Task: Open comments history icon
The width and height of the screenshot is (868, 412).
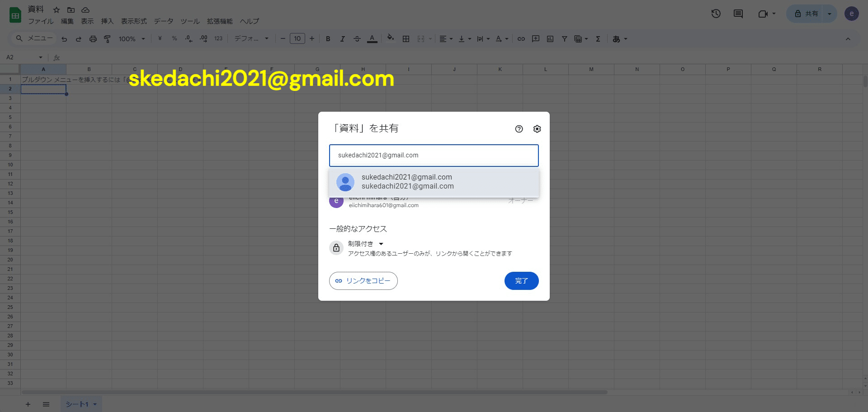Action: (x=738, y=14)
